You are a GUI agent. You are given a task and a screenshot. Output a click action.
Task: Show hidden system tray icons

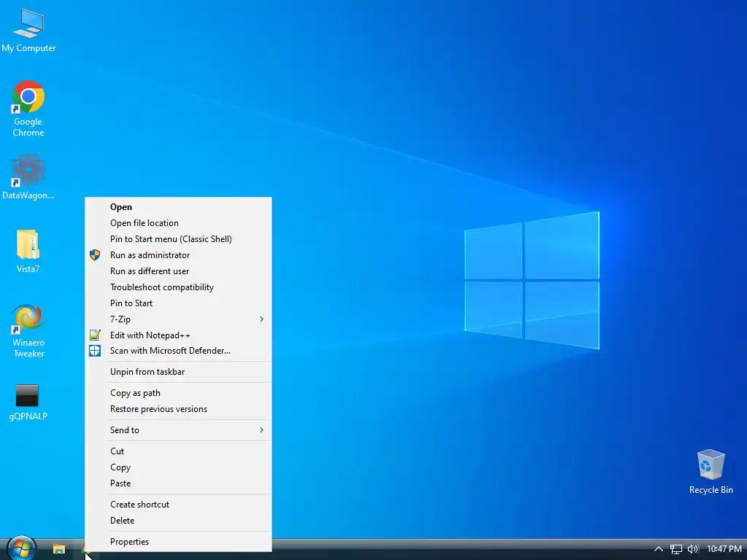[659, 549]
